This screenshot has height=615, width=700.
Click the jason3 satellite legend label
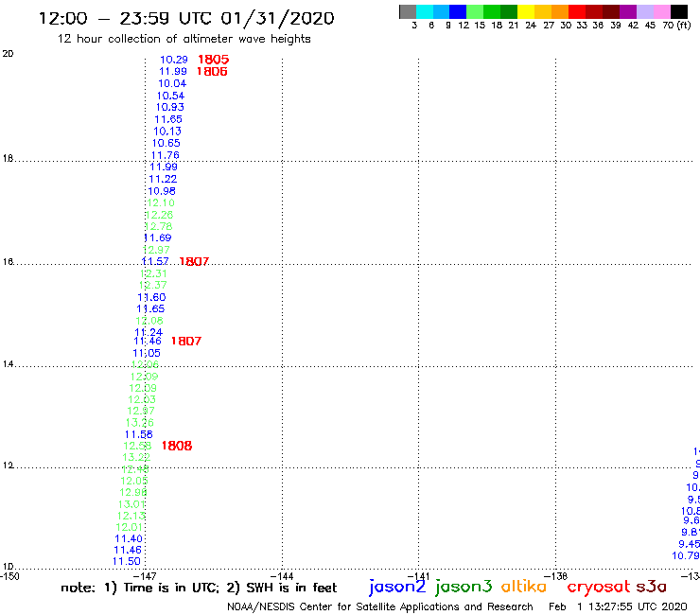[464, 587]
